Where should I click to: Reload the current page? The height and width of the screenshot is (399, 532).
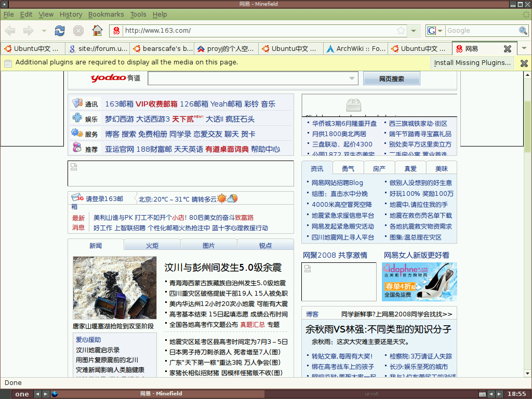pos(60,31)
